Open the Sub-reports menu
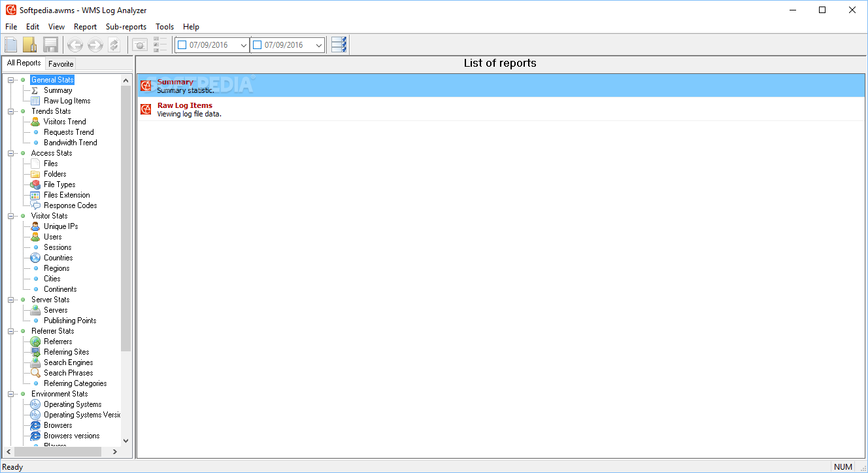Viewport: 868px width, 473px height. (x=126, y=27)
